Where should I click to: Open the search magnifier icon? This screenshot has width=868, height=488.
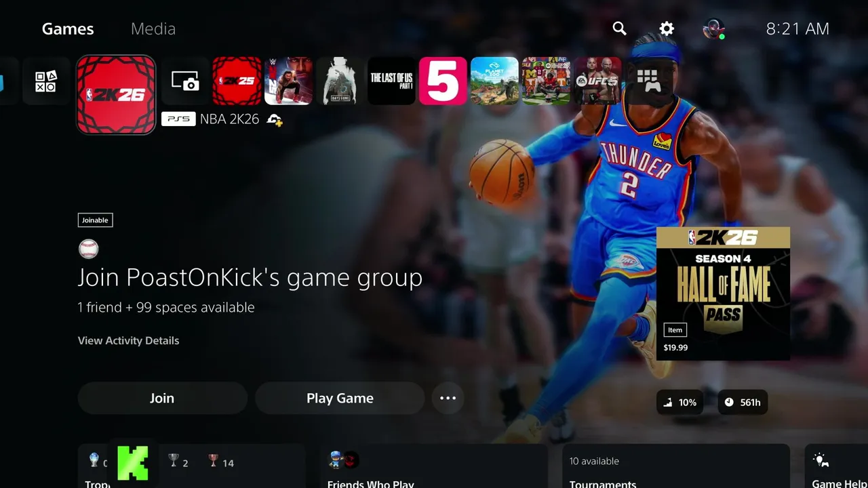(619, 28)
